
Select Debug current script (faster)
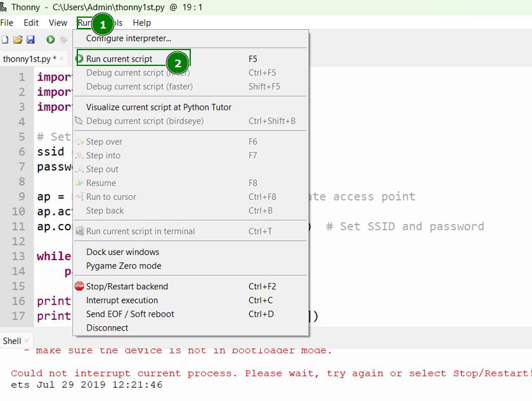(191, 86)
